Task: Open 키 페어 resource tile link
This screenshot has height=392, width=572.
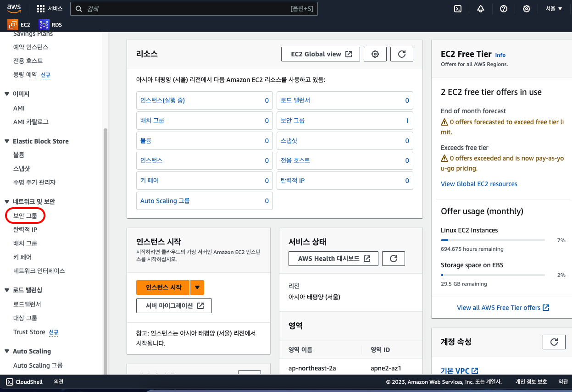Action: tap(150, 181)
